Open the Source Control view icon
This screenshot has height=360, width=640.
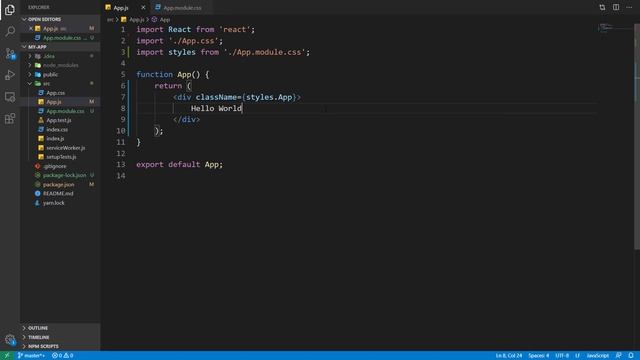10,53
